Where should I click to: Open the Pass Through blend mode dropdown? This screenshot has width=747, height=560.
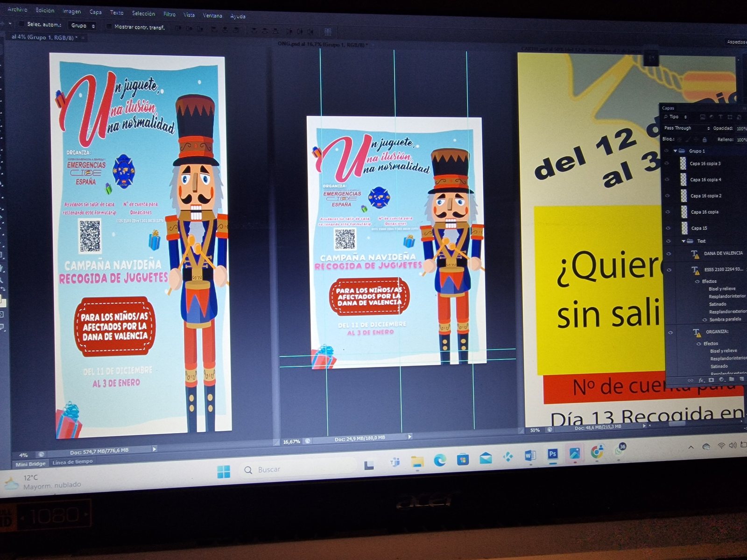687,128
